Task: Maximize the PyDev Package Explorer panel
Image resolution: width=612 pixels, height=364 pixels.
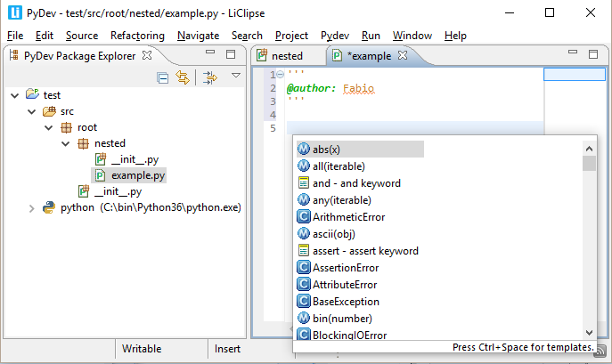Action: click(x=231, y=54)
